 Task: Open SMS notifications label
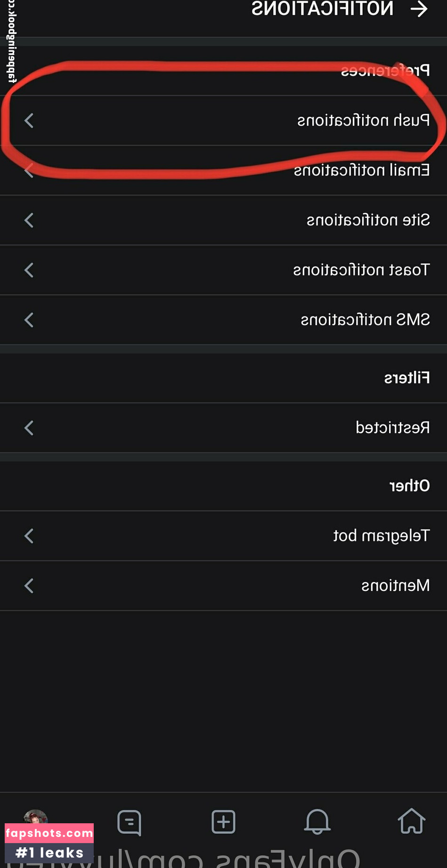pos(365,320)
